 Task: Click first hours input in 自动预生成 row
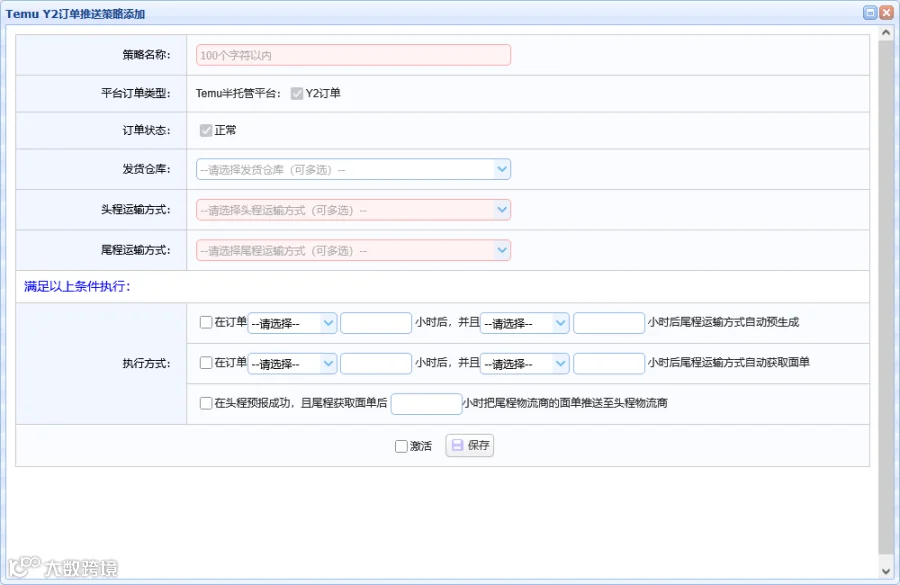376,323
